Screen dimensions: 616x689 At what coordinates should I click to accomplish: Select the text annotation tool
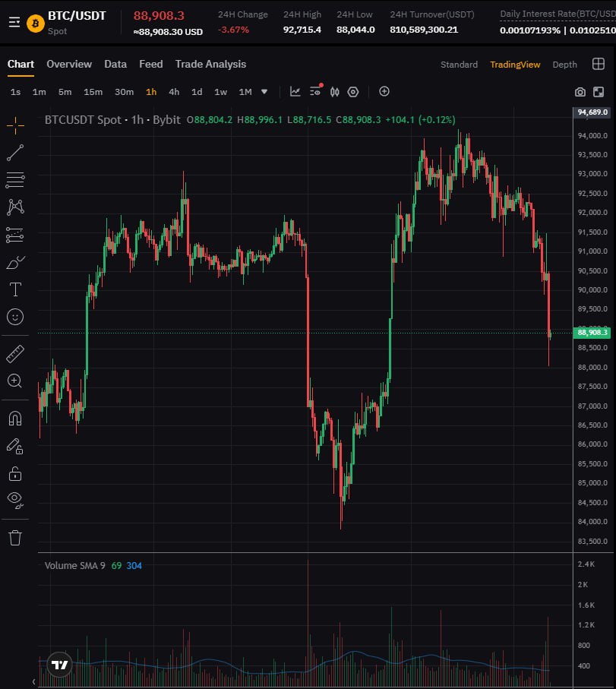(x=15, y=289)
